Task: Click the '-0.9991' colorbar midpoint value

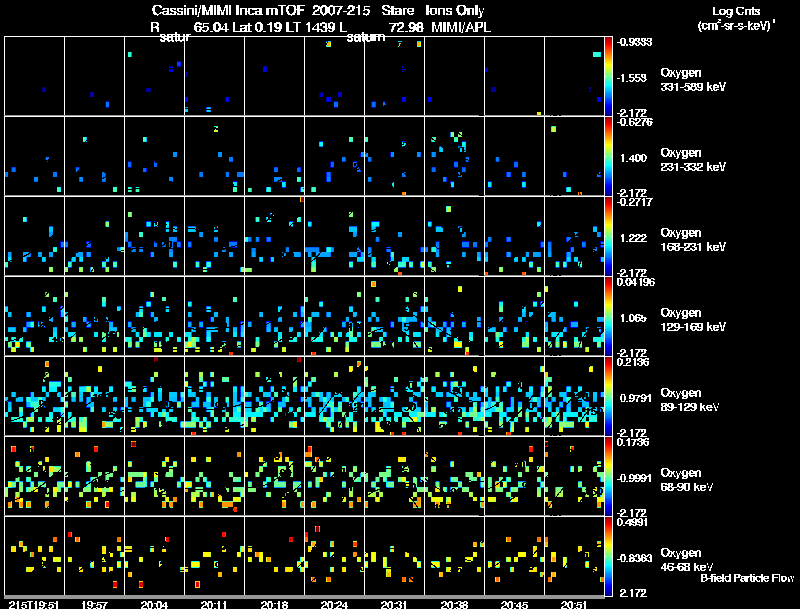Action: point(634,478)
